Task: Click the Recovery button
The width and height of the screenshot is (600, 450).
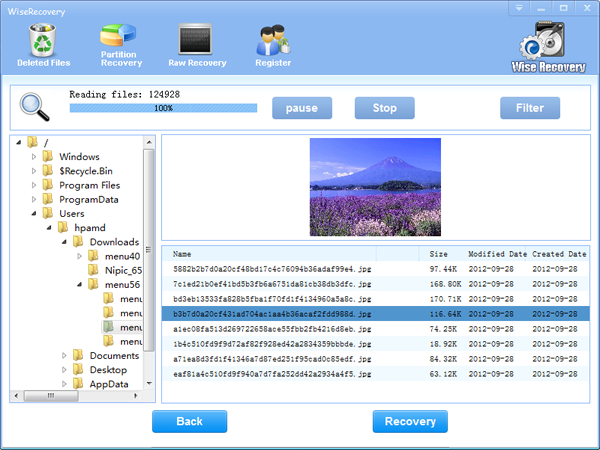Action: tap(410, 421)
